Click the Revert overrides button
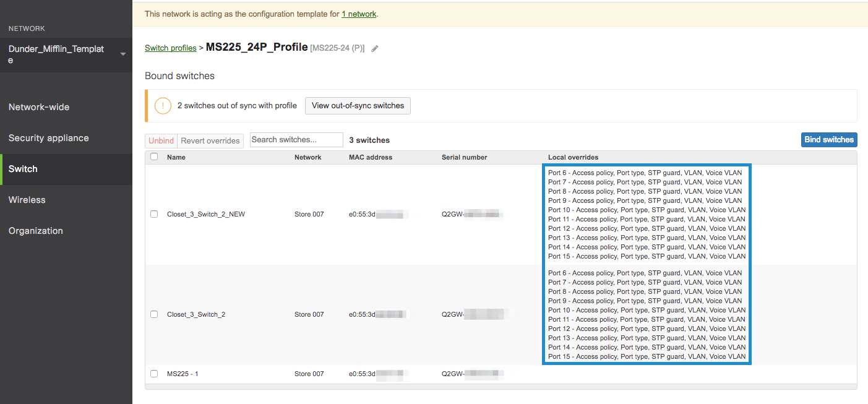 210,140
